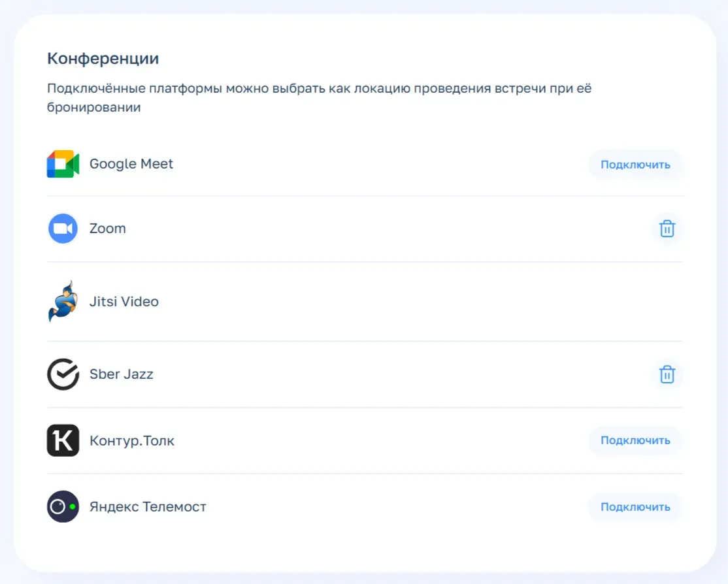Click the Jitsi Video genie icon
The height and width of the screenshot is (584, 728).
(63, 301)
